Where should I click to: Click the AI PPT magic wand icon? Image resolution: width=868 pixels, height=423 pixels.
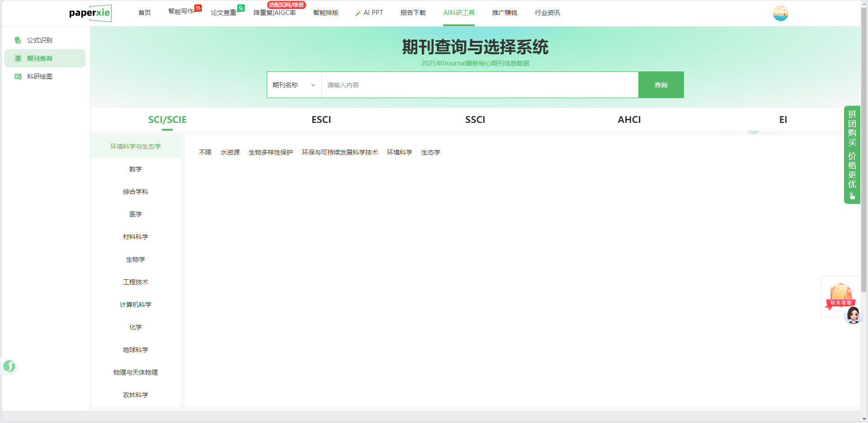358,13
